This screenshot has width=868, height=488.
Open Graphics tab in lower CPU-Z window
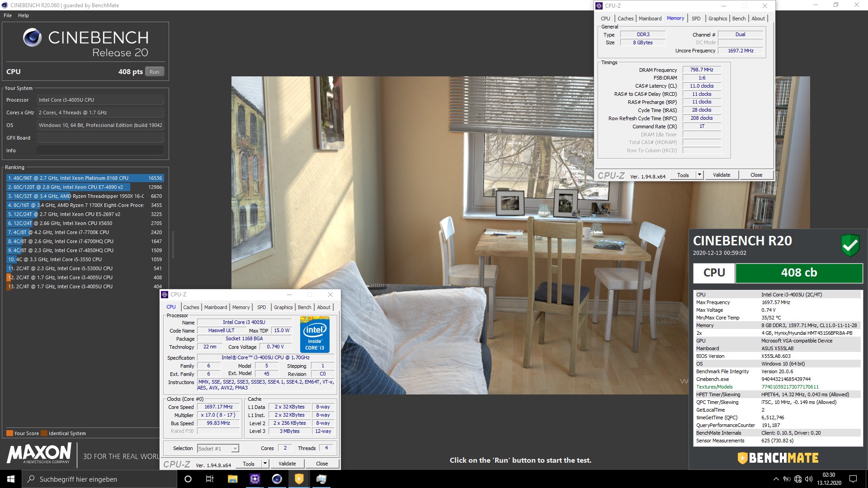[283, 307]
